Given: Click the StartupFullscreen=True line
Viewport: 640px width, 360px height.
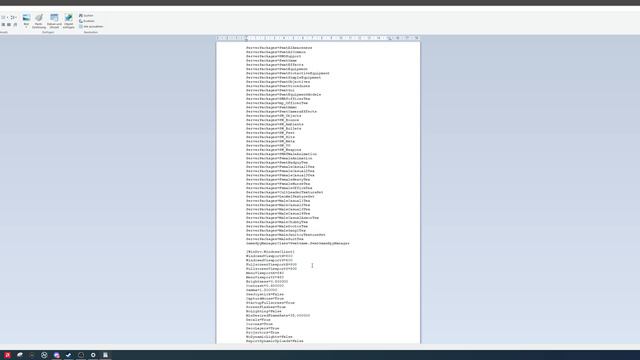Looking at the screenshot, I should click(270, 303).
